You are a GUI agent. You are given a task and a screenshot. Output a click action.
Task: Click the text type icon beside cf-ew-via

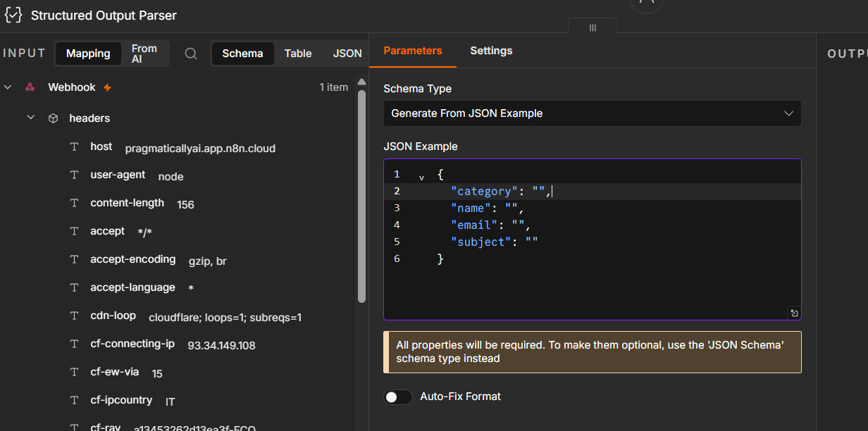coord(74,372)
